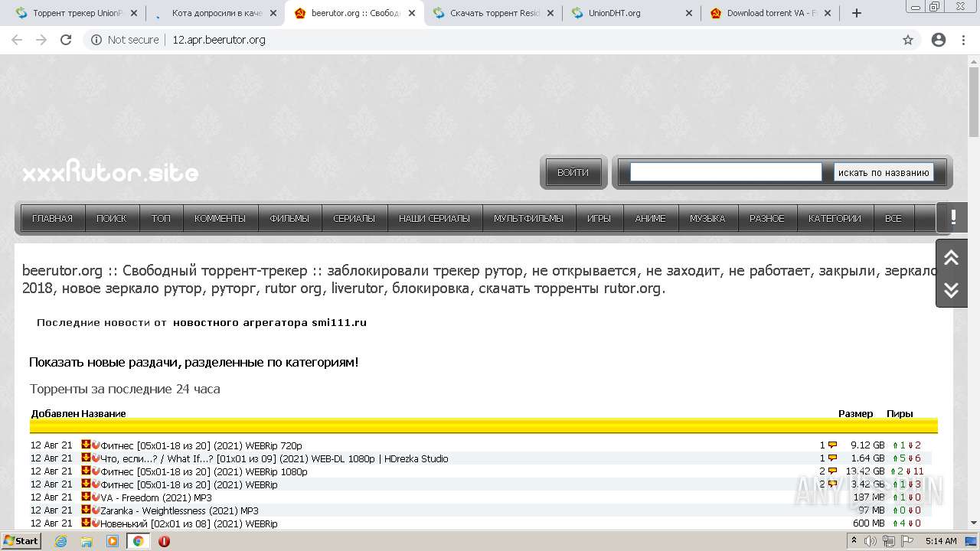
Task: Open Показать новые раздачи по категориям link
Action: pos(194,362)
